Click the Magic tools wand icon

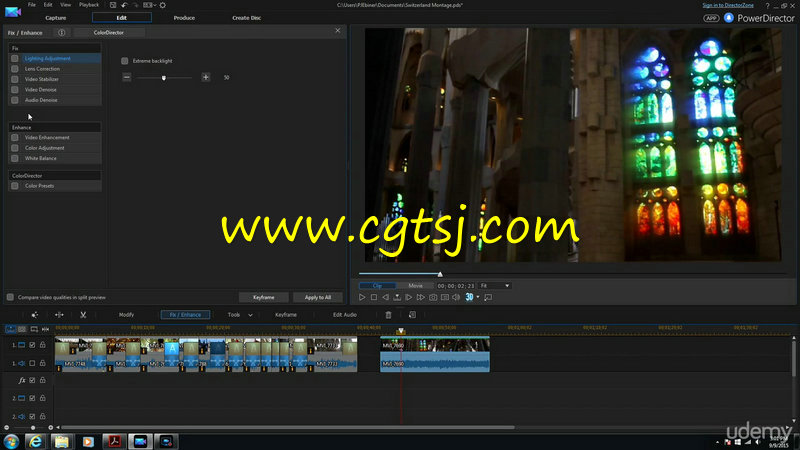click(35, 315)
